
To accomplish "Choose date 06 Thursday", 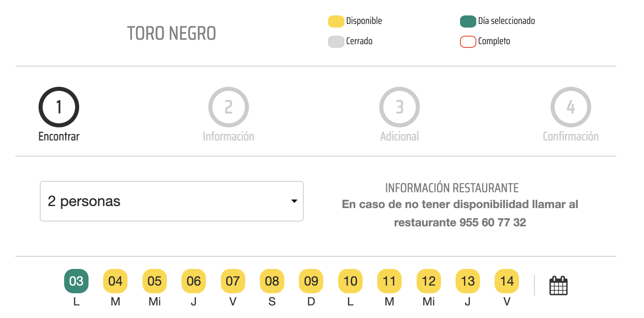I will [194, 281].
